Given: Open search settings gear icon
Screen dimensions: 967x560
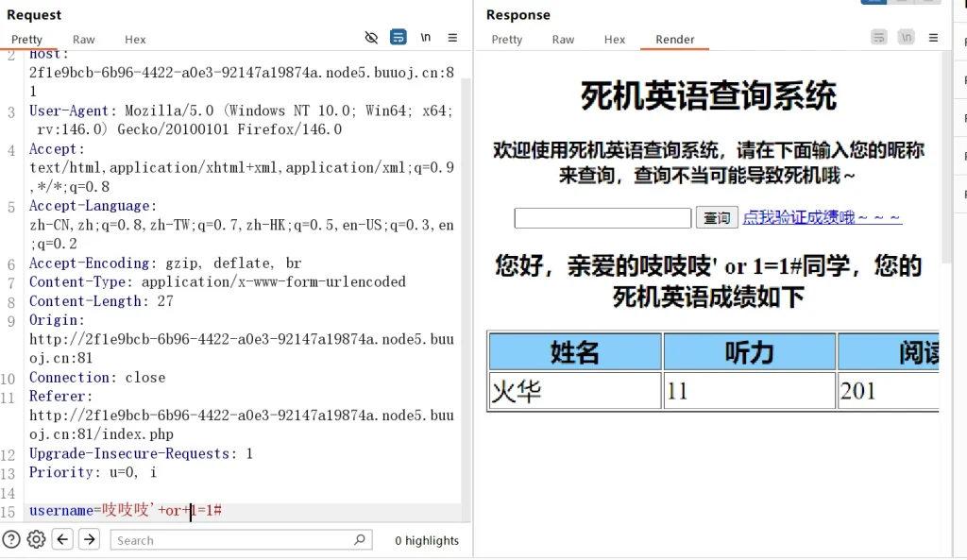Looking at the screenshot, I should pos(36,539).
